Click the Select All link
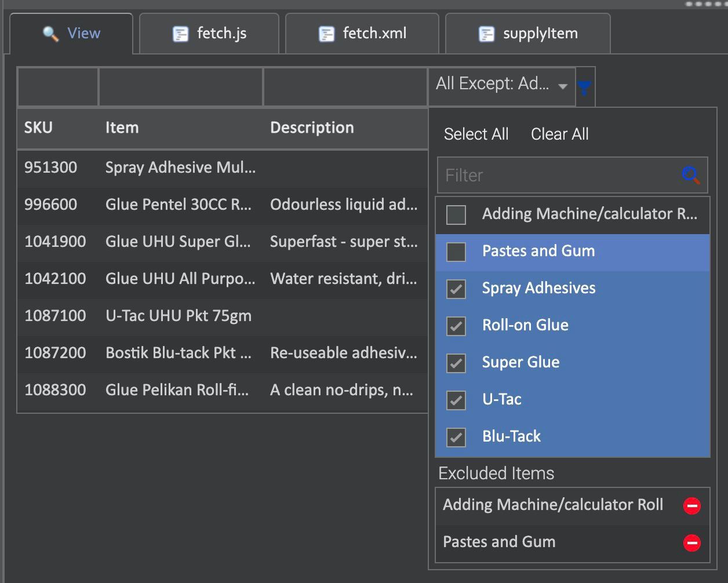This screenshot has width=728, height=583. (x=476, y=134)
